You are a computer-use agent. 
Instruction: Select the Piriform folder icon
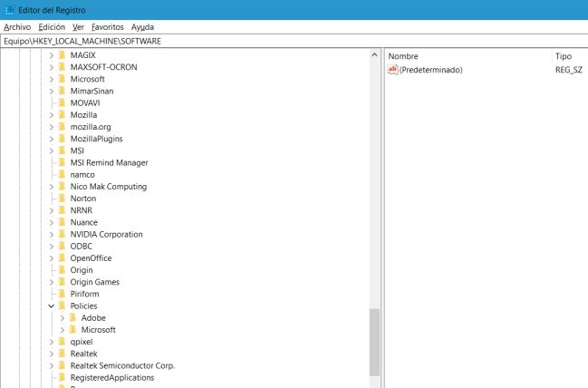(63, 294)
